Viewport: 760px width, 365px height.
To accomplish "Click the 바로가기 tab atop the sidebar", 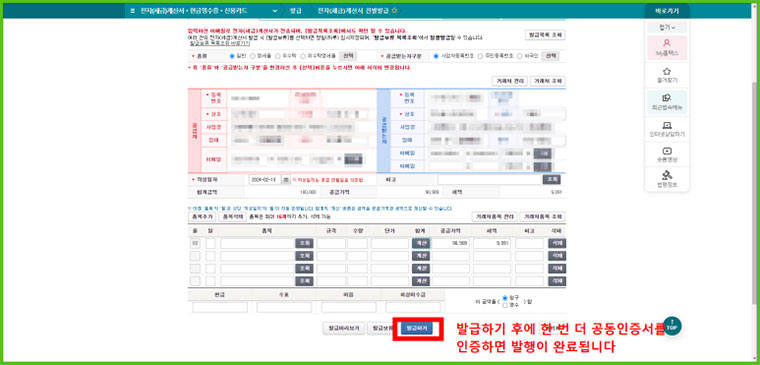I will click(667, 11).
